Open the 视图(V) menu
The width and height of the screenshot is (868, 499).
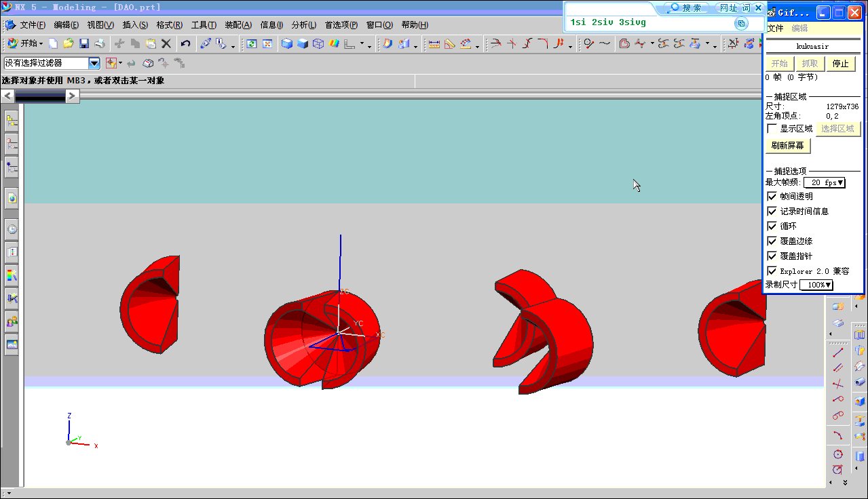100,25
